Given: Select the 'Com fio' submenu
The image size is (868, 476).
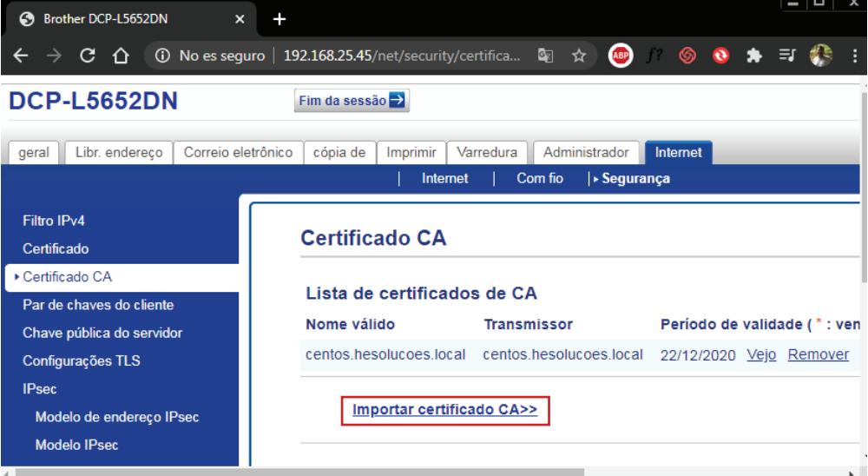Looking at the screenshot, I should pyautogui.click(x=539, y=178).
